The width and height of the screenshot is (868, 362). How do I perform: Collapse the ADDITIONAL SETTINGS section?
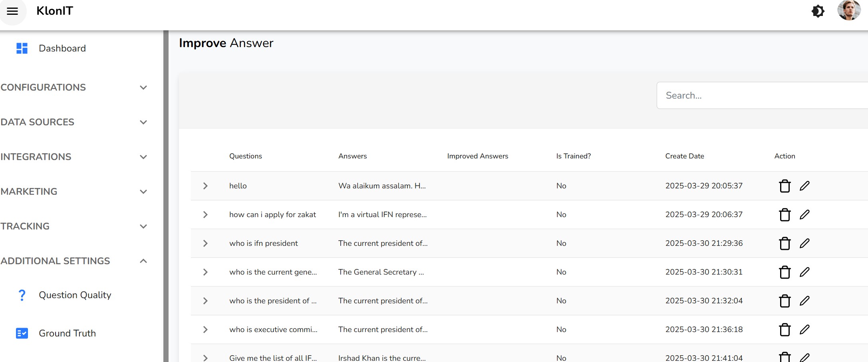click(143, 261)
